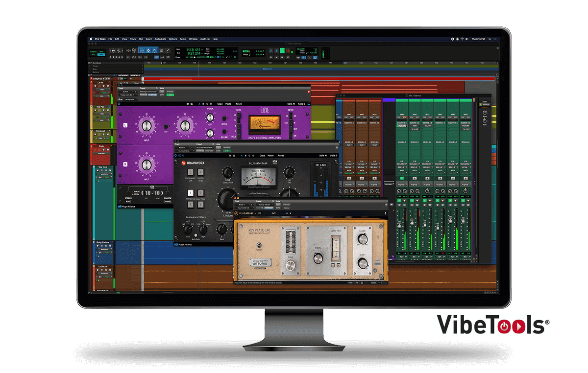Expand the Tempo ruler disclosure triangle
Viewport: 588px width, 373px height.
[x=90, y=66]
